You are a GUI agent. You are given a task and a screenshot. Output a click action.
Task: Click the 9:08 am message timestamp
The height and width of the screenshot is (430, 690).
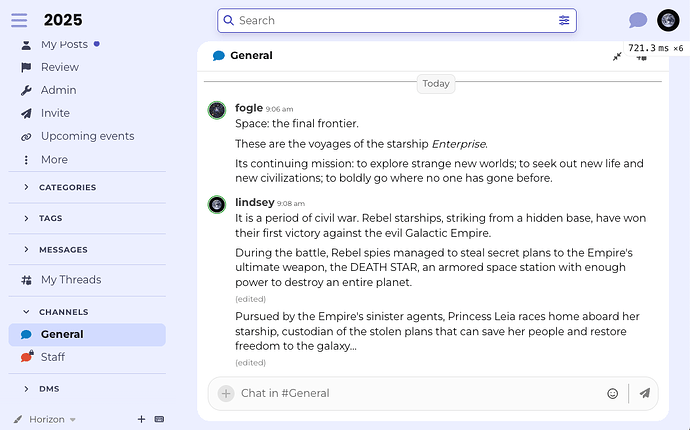(x=290, y=203)
